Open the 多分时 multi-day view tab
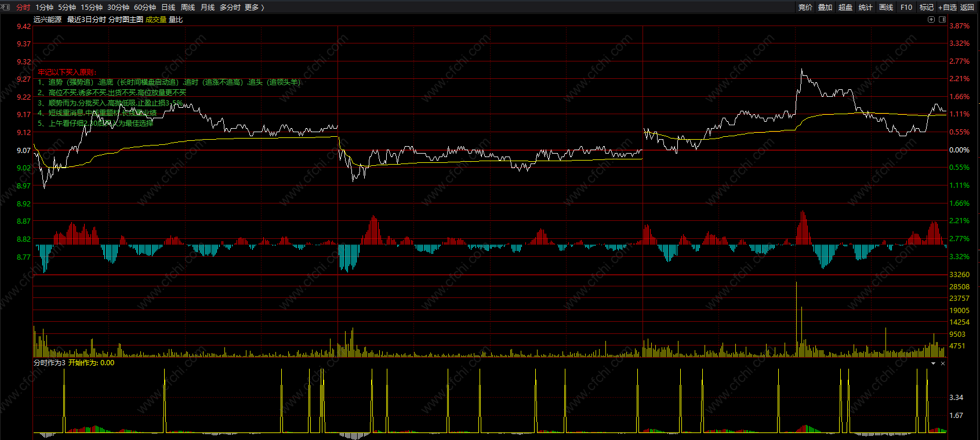The height and width of the screenshot is (440, 980). coord(230,8)
